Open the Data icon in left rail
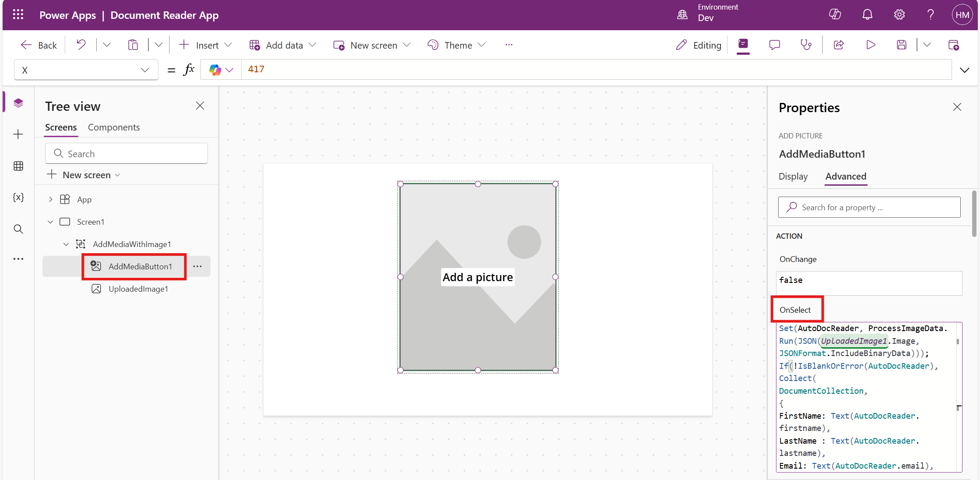980x480 pixels. point(18,166)
